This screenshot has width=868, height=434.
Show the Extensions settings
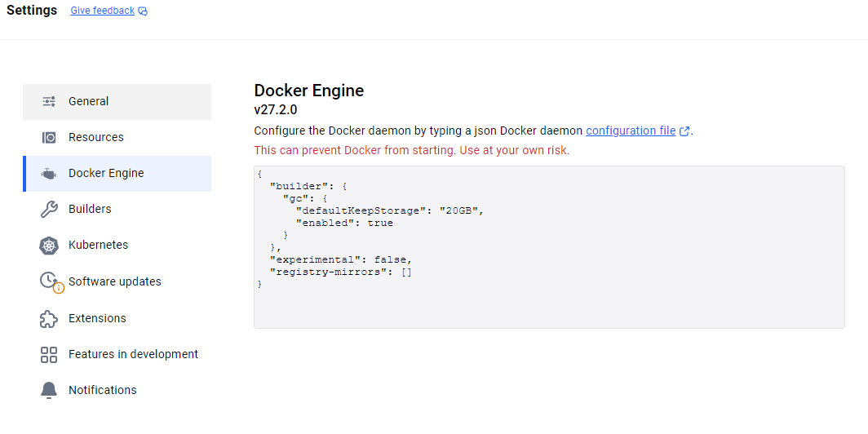tap(117, 318)
